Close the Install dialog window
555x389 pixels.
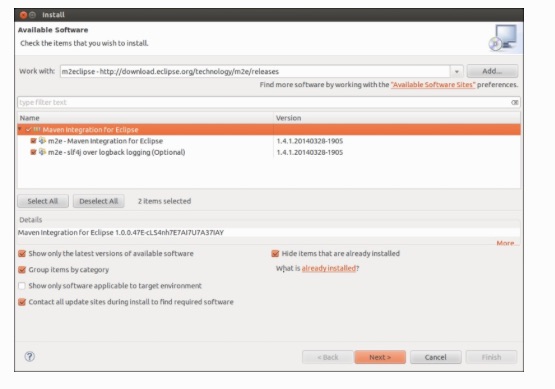coord(23,15)
